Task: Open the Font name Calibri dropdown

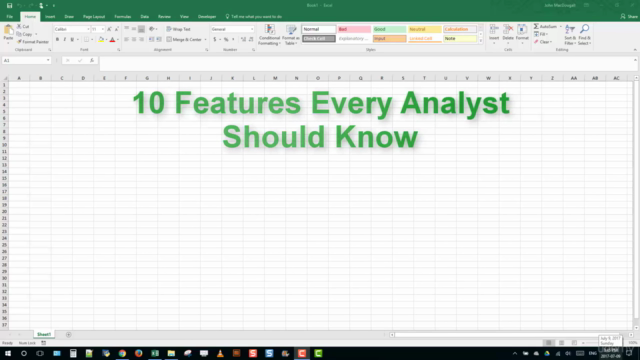Action: (88, 29)
